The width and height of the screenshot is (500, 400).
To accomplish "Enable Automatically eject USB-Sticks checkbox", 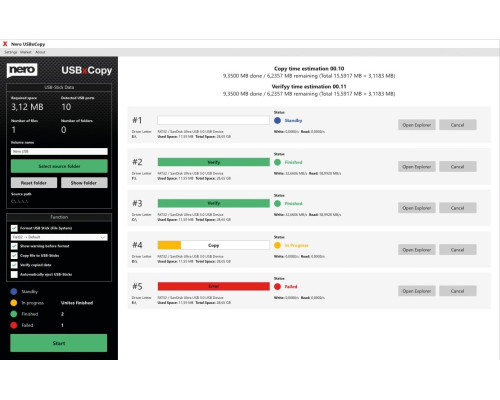I will (14, 274).
